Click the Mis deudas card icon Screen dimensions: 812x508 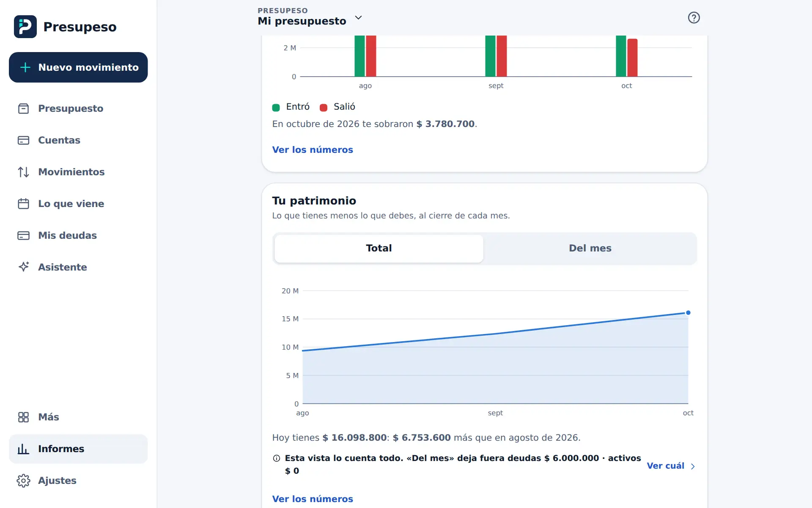pos(24,235)
